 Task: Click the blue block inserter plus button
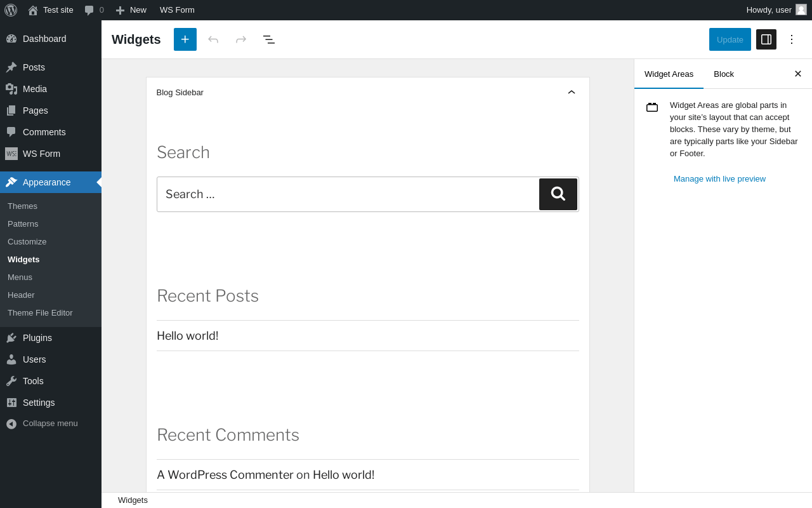[185, 39]
